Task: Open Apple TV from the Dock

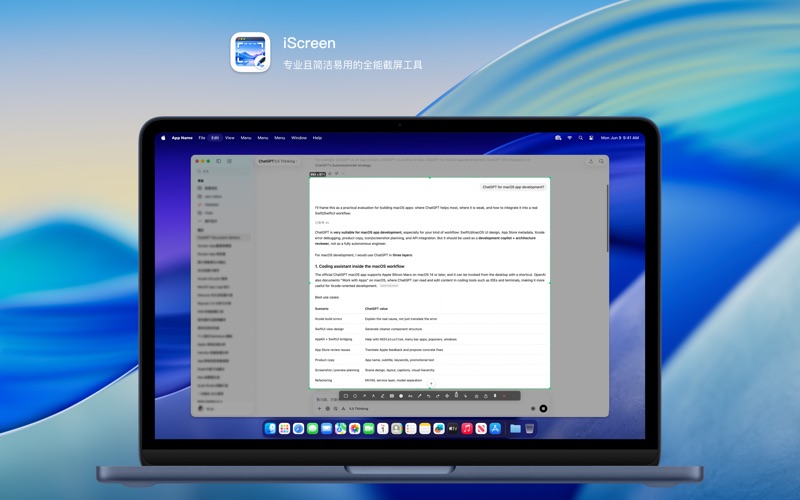Action: [453, 429]
